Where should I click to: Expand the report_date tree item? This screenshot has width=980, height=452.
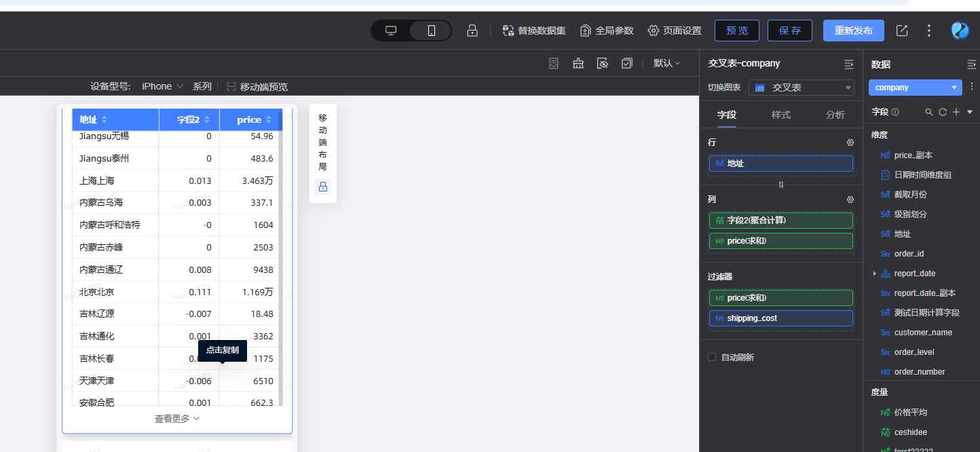875,274
